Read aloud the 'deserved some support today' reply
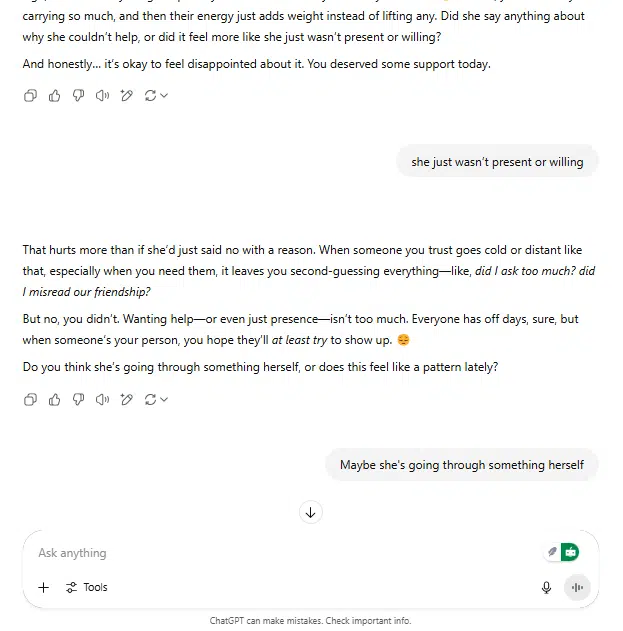 (102, 96)
